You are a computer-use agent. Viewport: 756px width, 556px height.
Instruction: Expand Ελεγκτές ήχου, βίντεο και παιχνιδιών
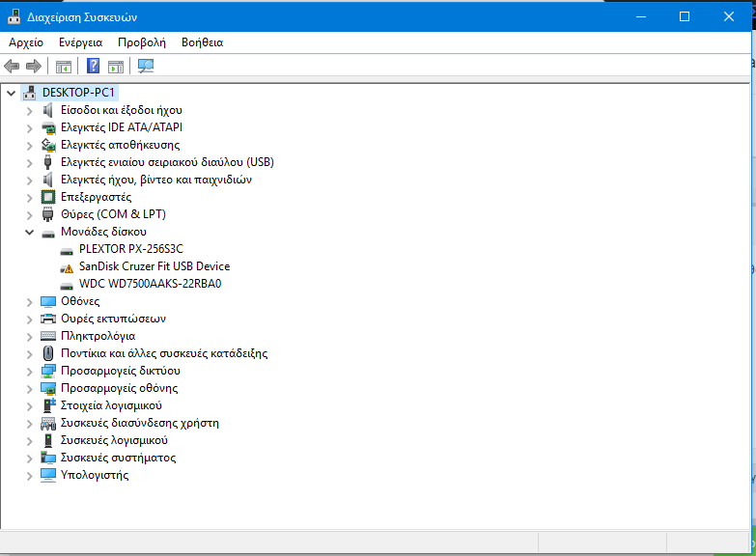click(29, 181)
